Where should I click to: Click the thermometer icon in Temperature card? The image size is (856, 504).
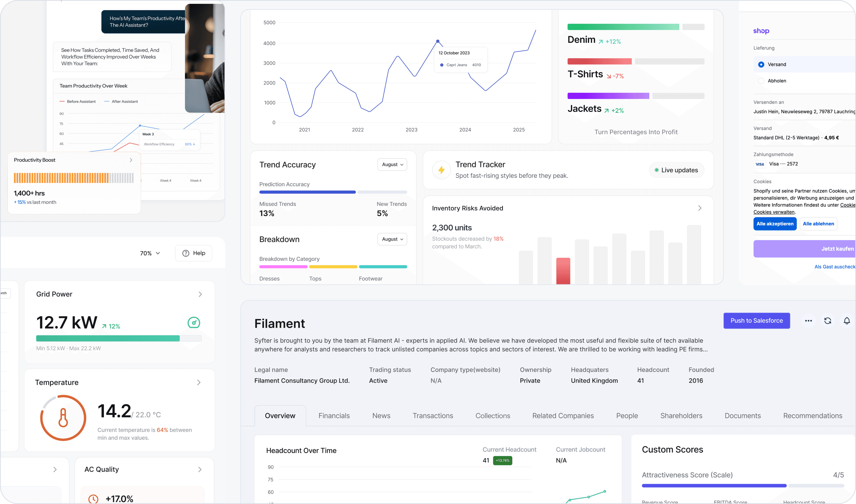click(63, 418)
